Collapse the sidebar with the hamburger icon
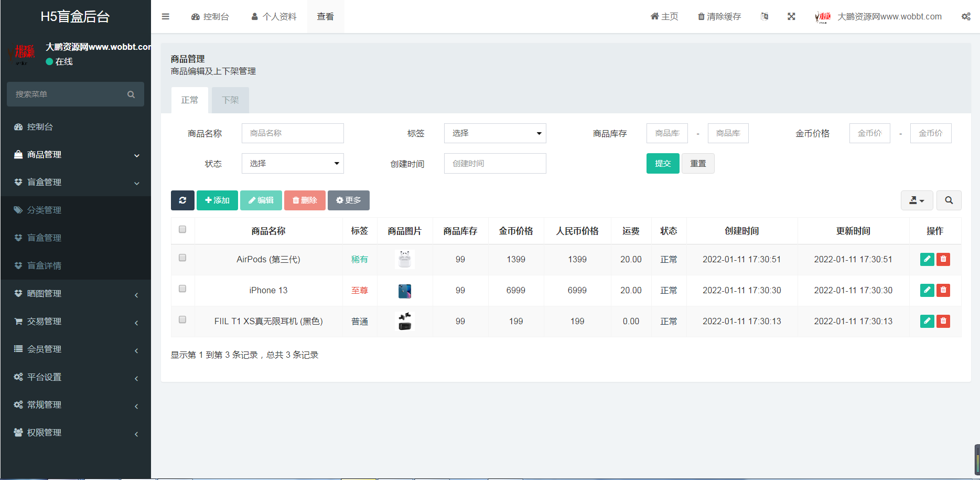This screenshot has height=480, width=980. click(x=165, y=16)
